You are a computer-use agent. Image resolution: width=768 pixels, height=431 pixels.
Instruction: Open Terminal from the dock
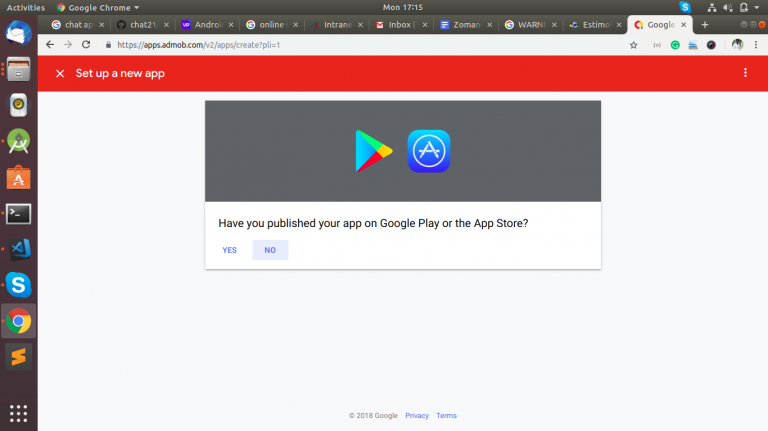[x=19, y=214]
